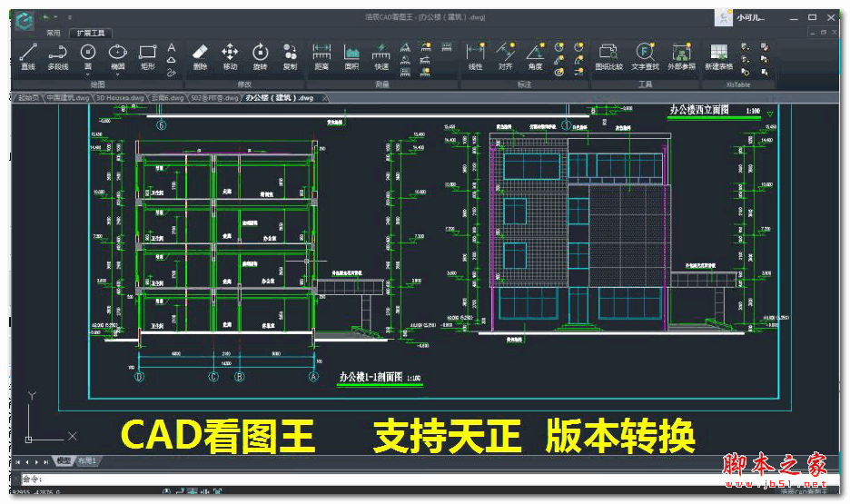Measure with the 距离 (Distance) tool
Image resolution: width=850 pixels, height=504 pixels.
(x=321, y=57)
